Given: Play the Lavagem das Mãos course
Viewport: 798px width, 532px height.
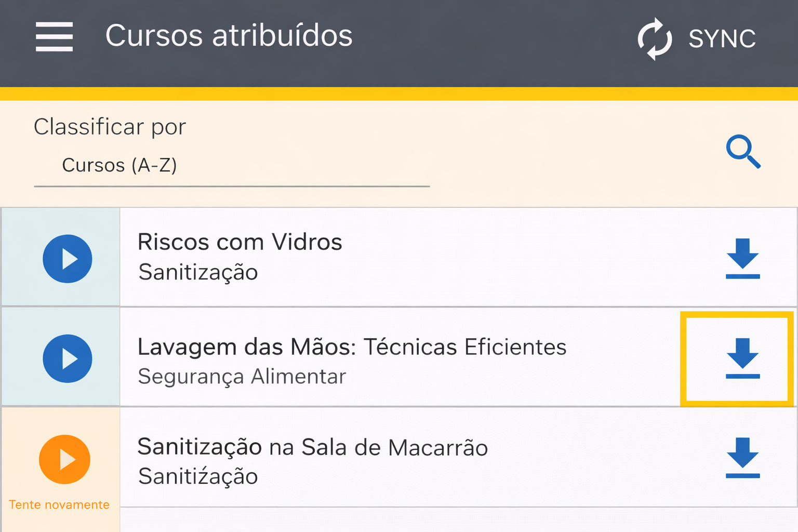Looking at the screenshot, I should click(68, 358).
